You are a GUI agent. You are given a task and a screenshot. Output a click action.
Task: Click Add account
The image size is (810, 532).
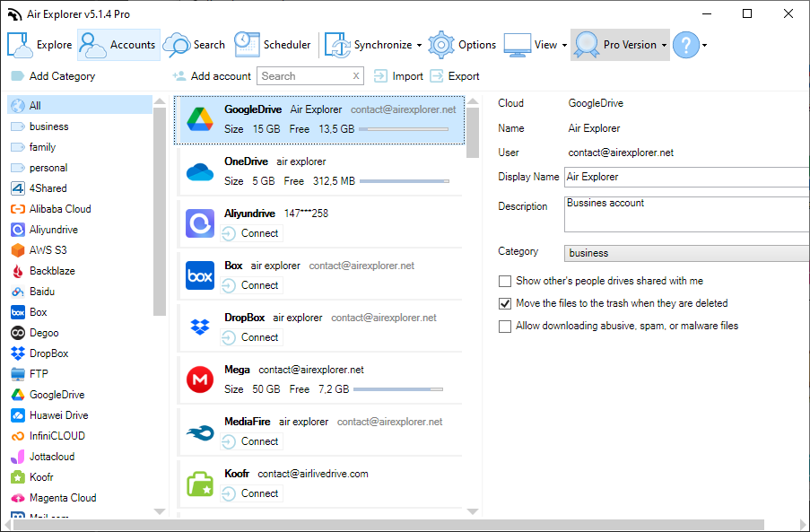click(x=212, y=76)
